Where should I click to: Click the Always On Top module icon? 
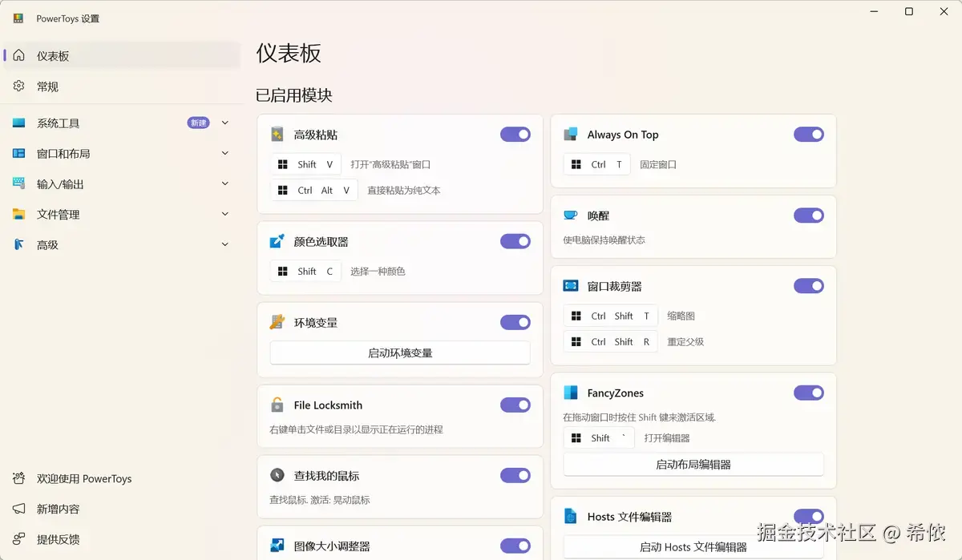[571, 135]
